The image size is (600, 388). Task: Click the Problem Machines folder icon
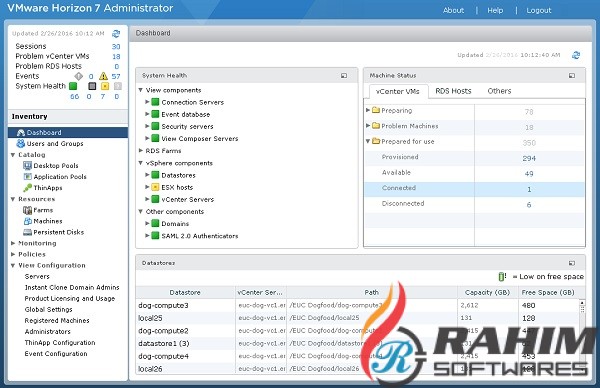(x=376, y=126)
